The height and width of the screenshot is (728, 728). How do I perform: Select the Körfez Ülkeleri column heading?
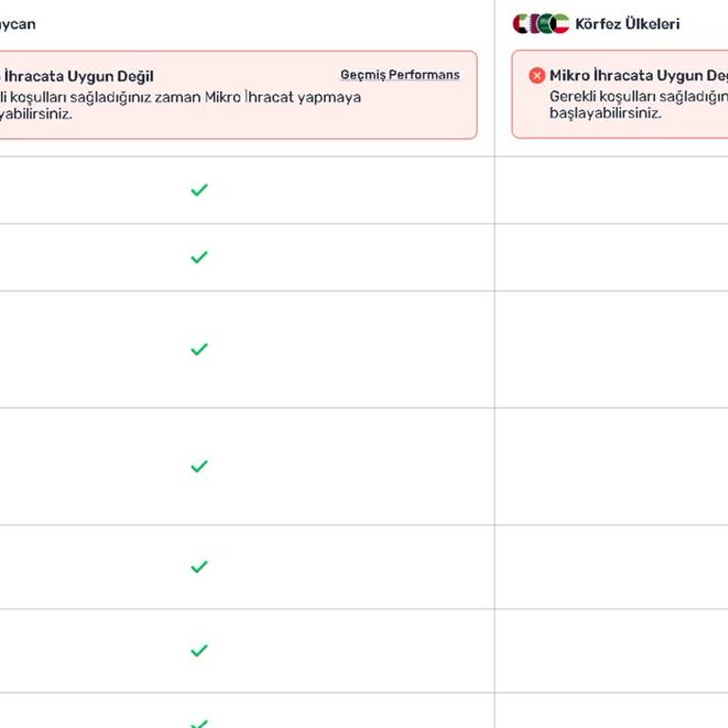tap(627, 24)
